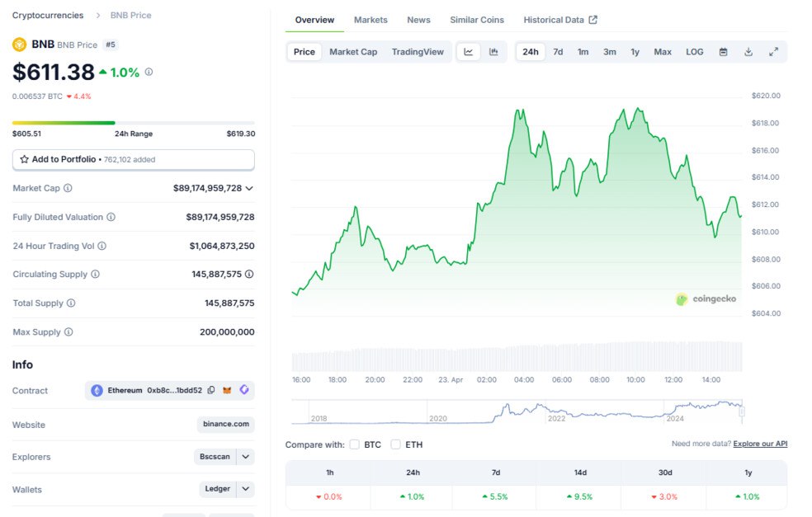Click breadcrumb chevron after Cryptocurrencies
Image resolution: width=812 pixels, height=517 pixels.
[98, 16]
